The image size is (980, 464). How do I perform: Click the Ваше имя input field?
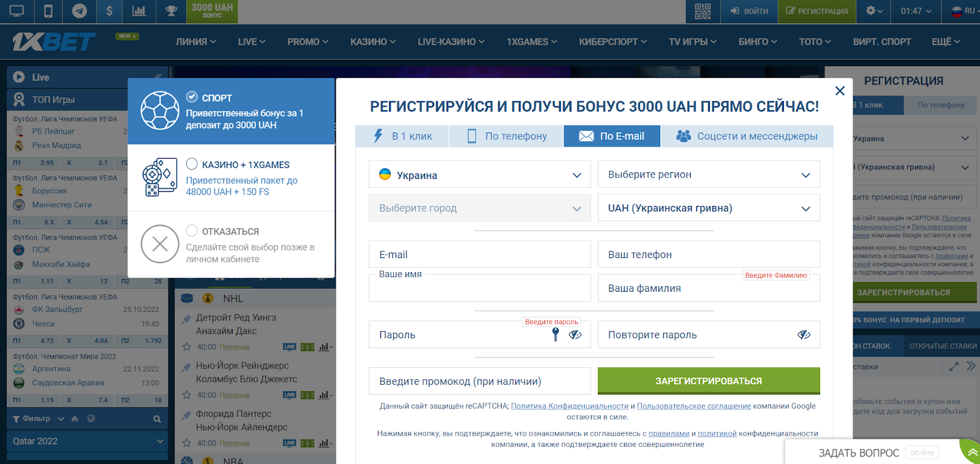tap(480, 287)
